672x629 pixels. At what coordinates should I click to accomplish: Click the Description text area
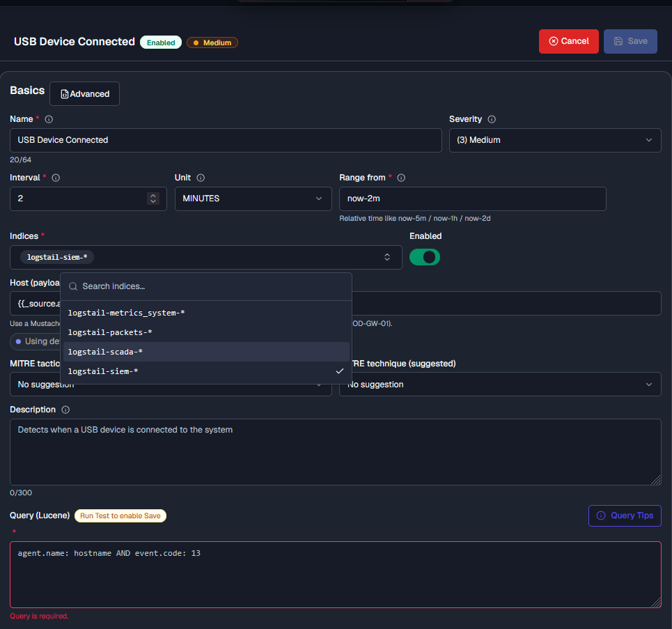(x=336, y=452)
